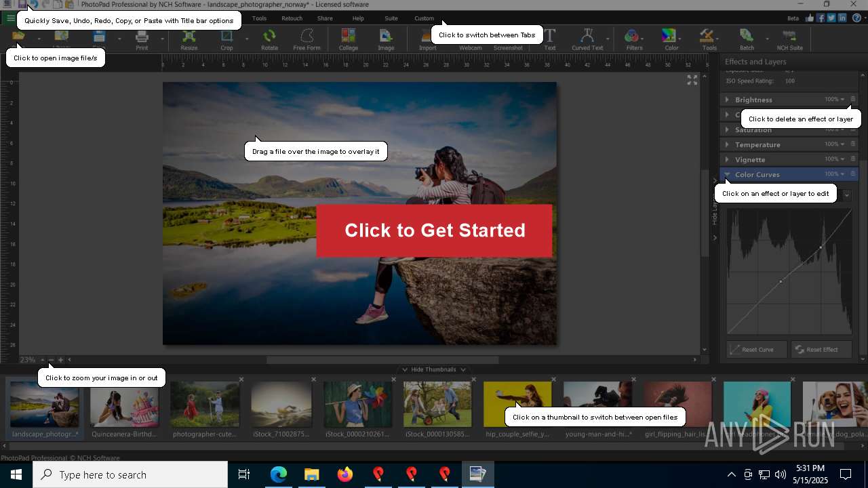Click the Facebook share icon
Image resolution: width=868 pixels, height=488 pixels.
pyautogui.click(x=821, y=18)
